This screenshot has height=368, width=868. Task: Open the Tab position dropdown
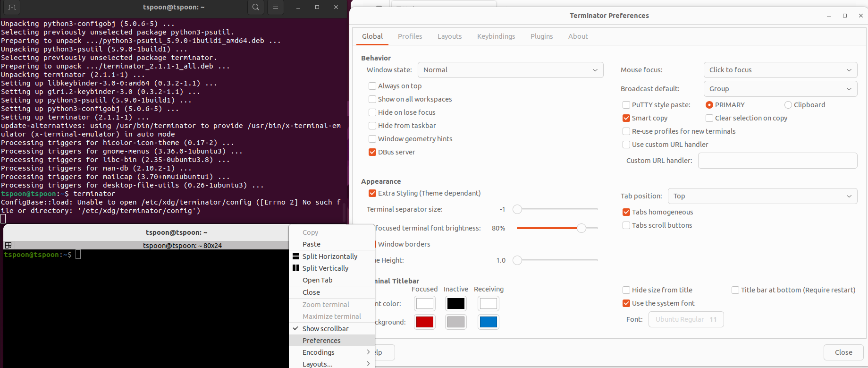pos(763,196)
